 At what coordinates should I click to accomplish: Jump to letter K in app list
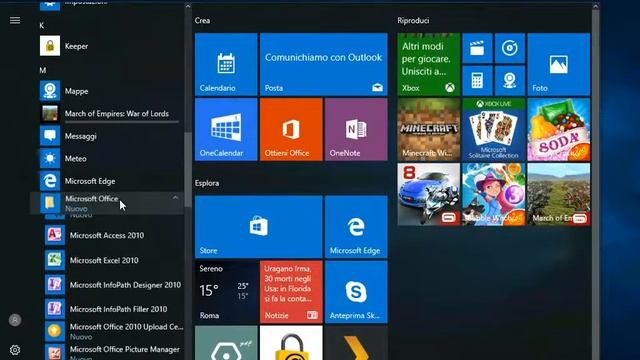(x=42, y=25)
